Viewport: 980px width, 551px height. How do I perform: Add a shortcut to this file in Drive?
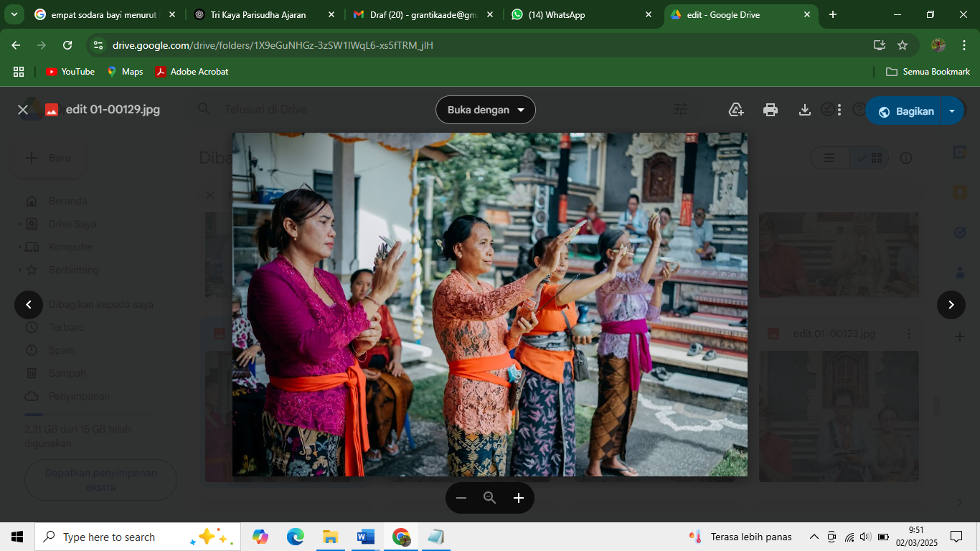click(x=735, y=109)
